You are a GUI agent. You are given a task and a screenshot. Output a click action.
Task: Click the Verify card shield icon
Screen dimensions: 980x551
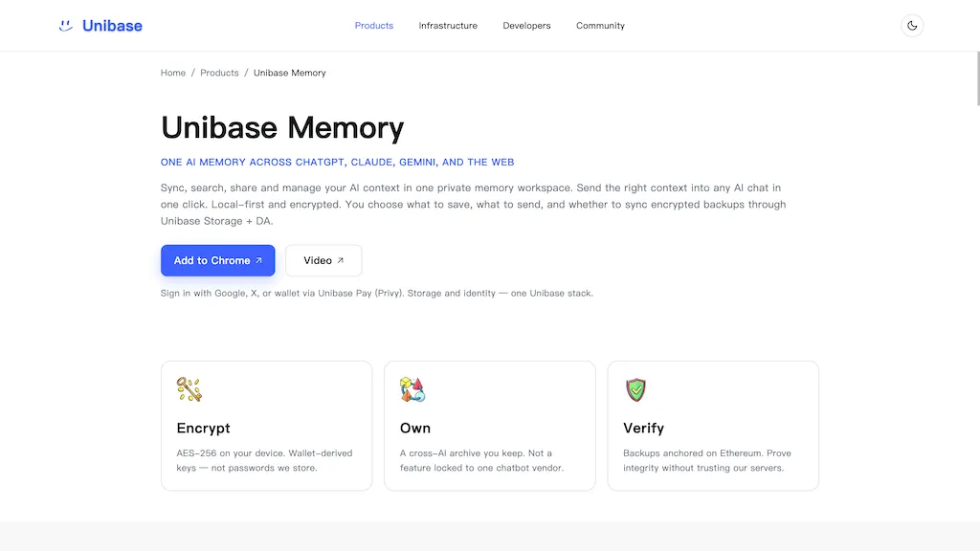coord(635,389)
